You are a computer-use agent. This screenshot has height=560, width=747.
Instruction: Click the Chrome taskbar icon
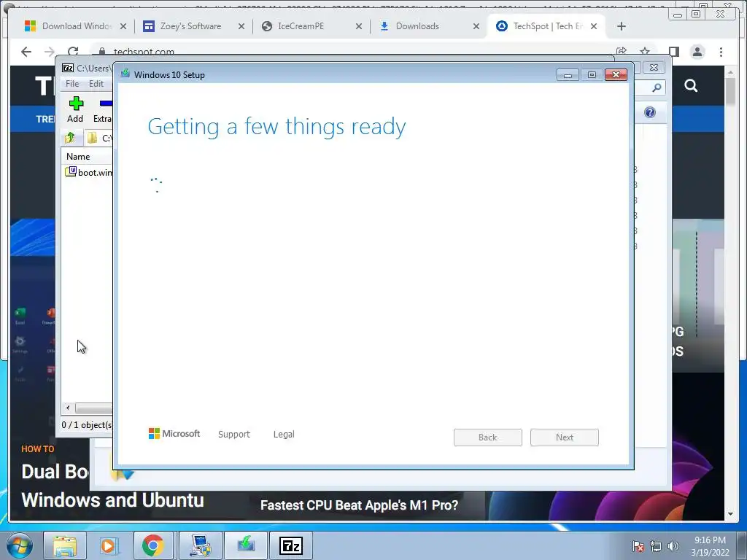[x=152, y=545]
